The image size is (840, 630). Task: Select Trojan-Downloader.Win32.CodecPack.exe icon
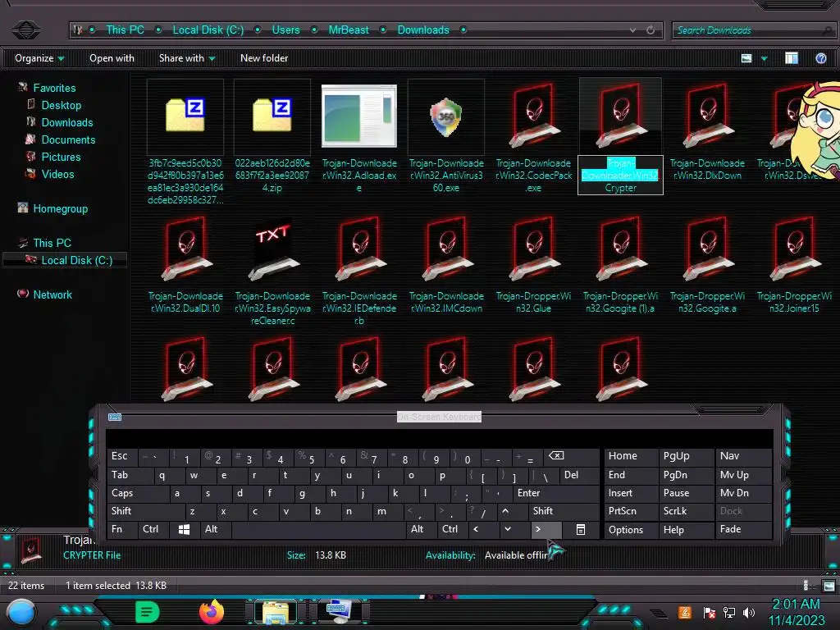click(x=533, y=116)
